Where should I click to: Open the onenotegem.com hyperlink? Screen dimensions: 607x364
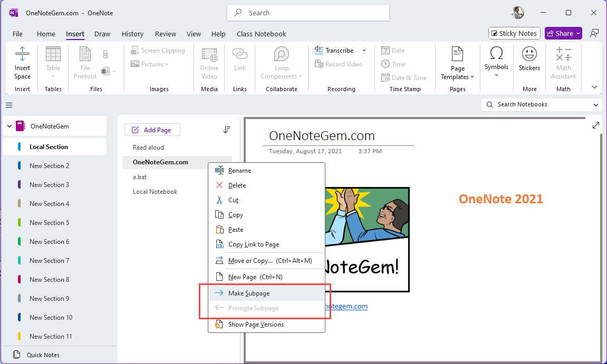click(346, 307)
